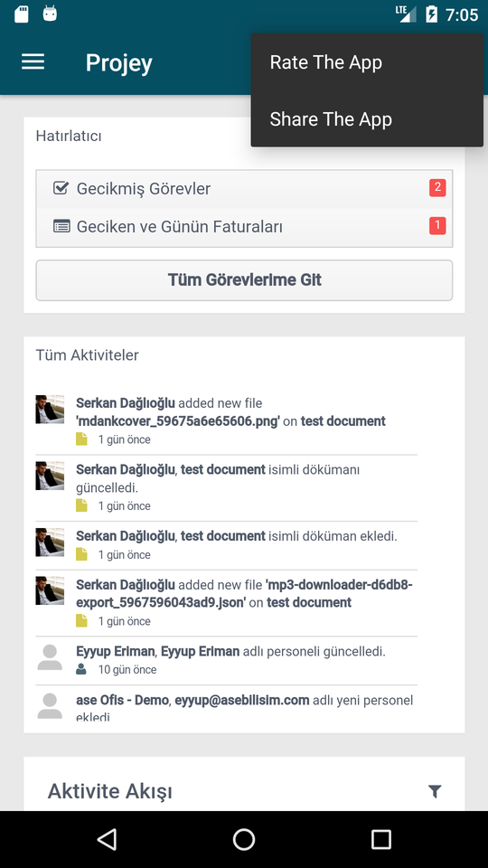Open the hamburger navigation menu
Viewport: 488px width, 868px height.
click(33, 62)
